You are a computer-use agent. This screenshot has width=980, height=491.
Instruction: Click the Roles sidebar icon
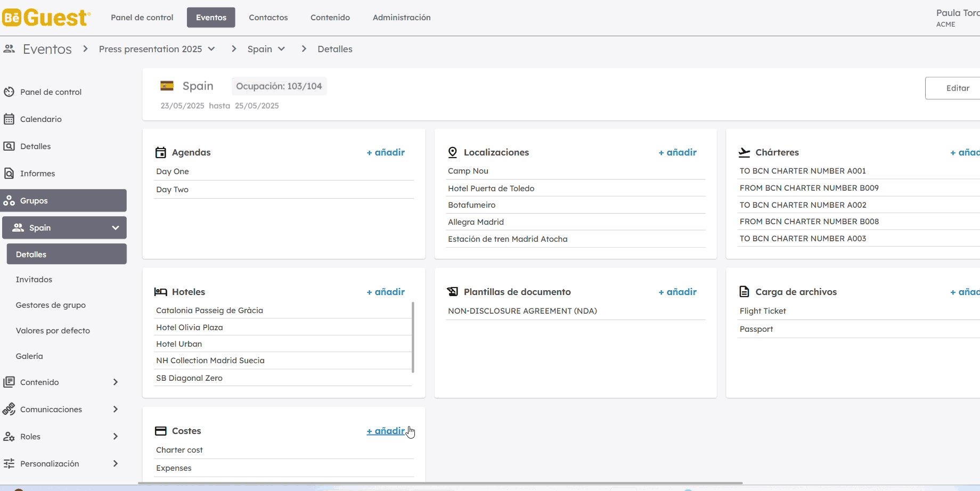[9, 436]
